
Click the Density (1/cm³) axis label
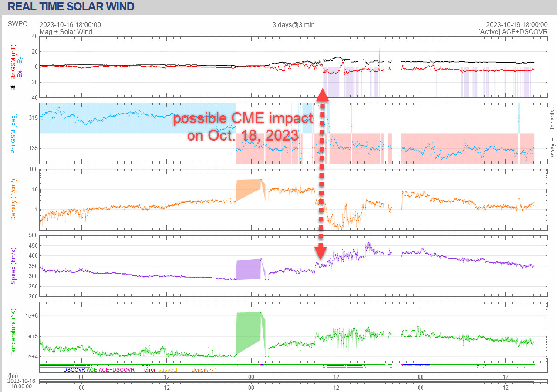(13, 200)
